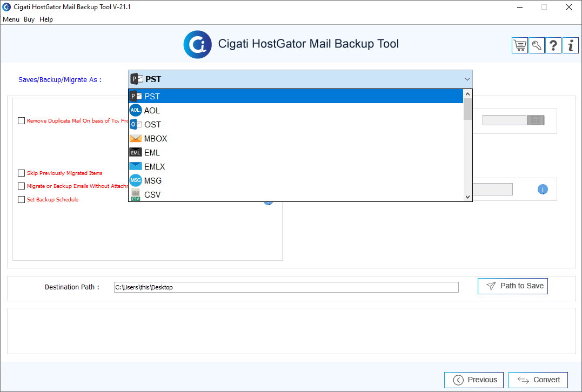Choose OST from the format list
This screenshot has width=582, height=392.
coord(296,125)
